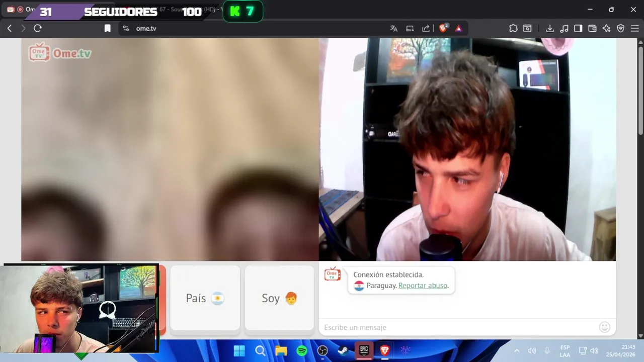The image size is (644, 362).
Task: Switch the ESP LAA keyboard language
Action: click(x=565, y=350)
